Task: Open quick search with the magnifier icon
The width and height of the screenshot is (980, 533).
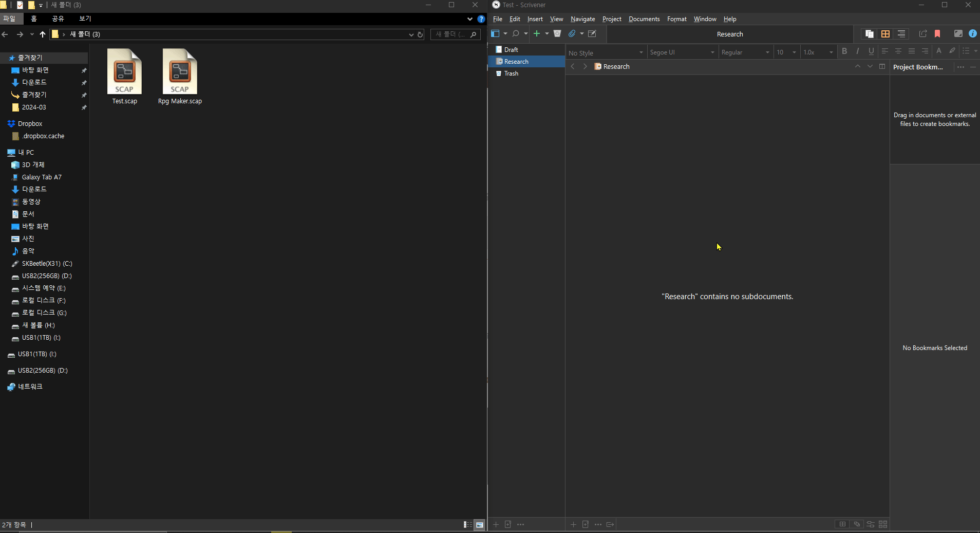Action: coord(516,34)
